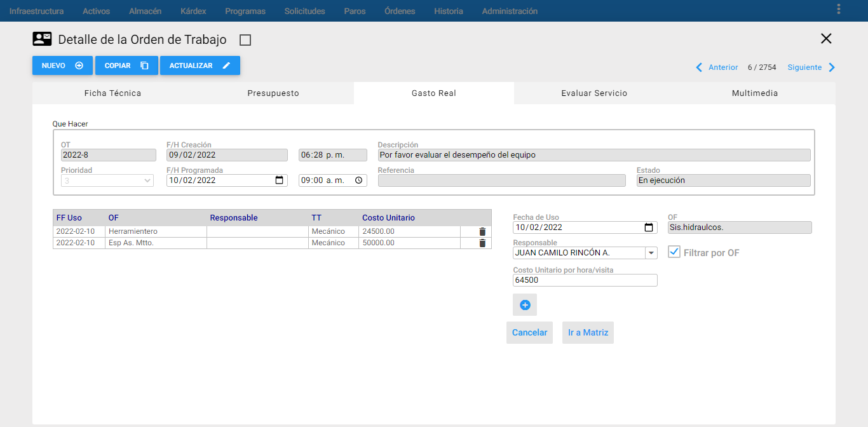
Task: Click the Descripción field text
Action: (594, 155)
